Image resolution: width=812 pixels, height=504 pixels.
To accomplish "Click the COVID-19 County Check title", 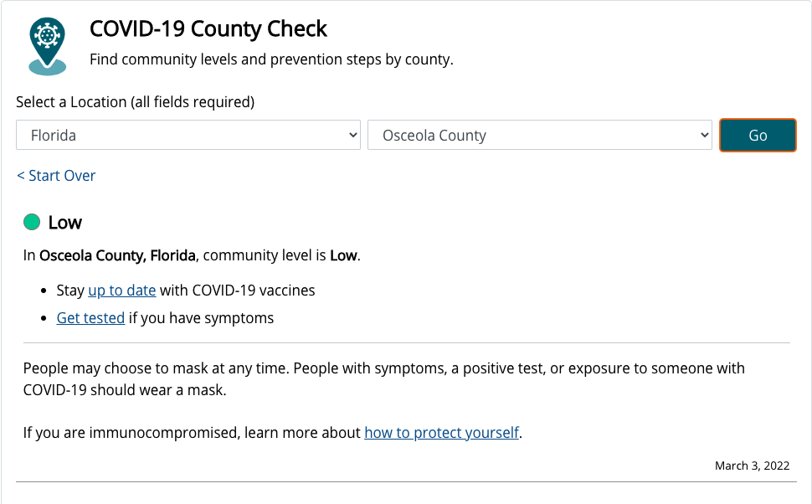I will [x=208, y=29].
